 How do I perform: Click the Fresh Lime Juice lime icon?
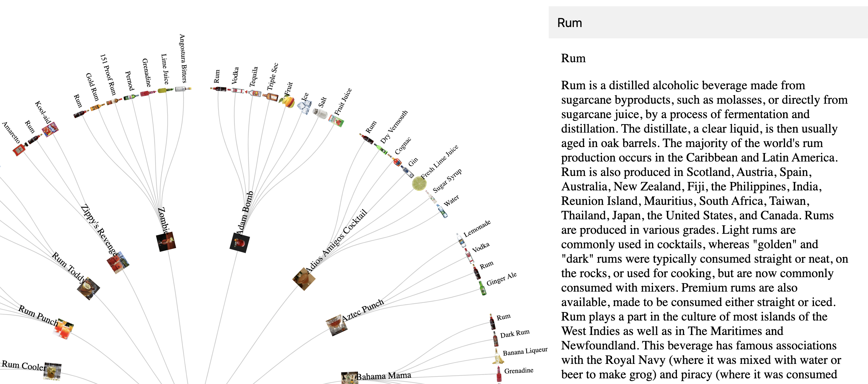click(420, 184)
